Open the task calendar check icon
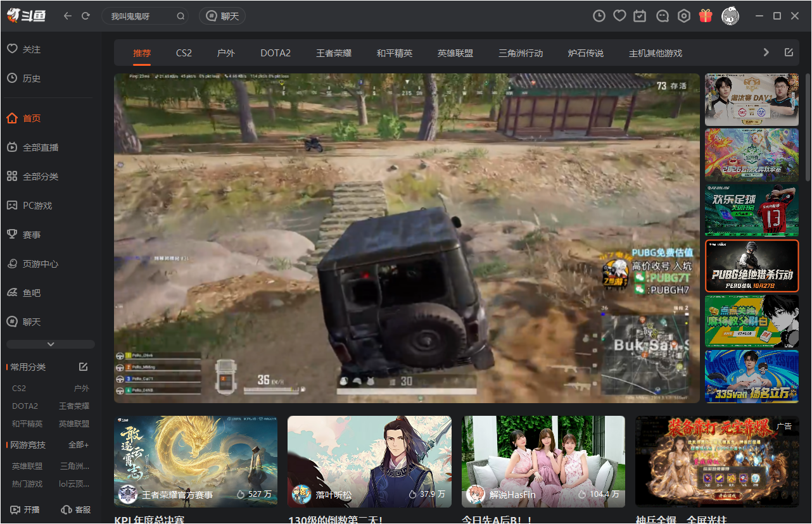 (x=640, y=16)
